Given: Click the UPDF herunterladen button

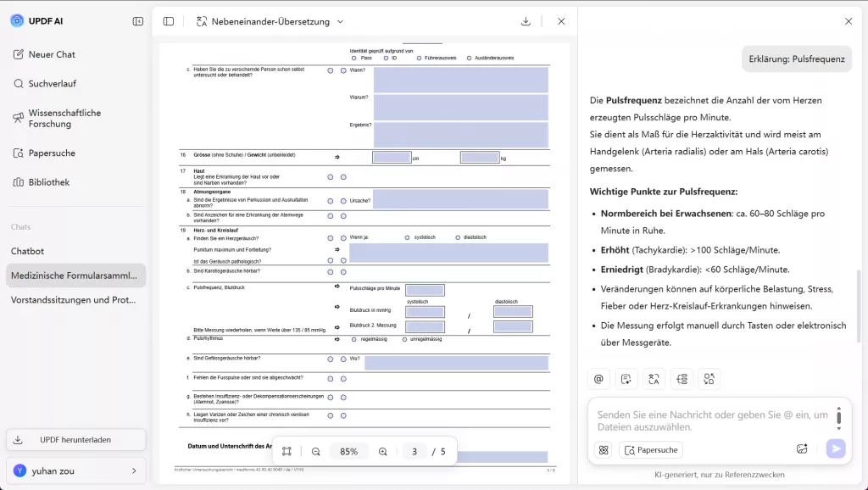Looking at the screenshot, I should 75,440.
